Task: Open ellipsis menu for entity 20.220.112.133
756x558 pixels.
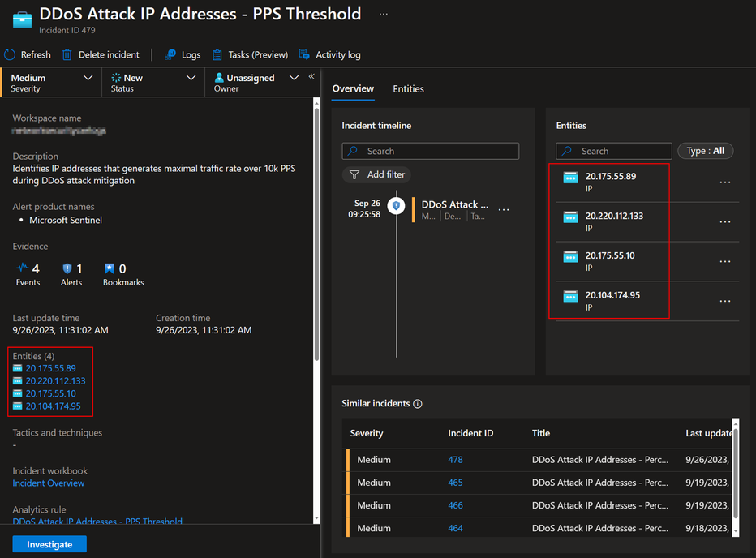Action: pyautogui.click(x=725, y=222)
